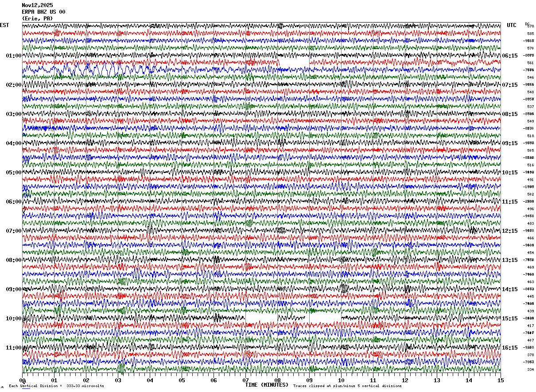
Task: Click the 10:15 UTC time label
Action: pos(510,173)
